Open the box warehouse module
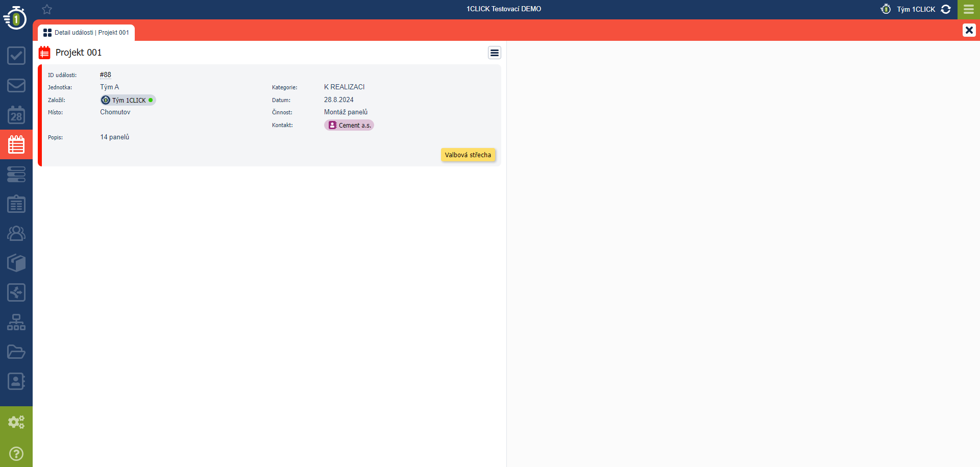Viewport: 980px width, 467px height. (16, 263)
